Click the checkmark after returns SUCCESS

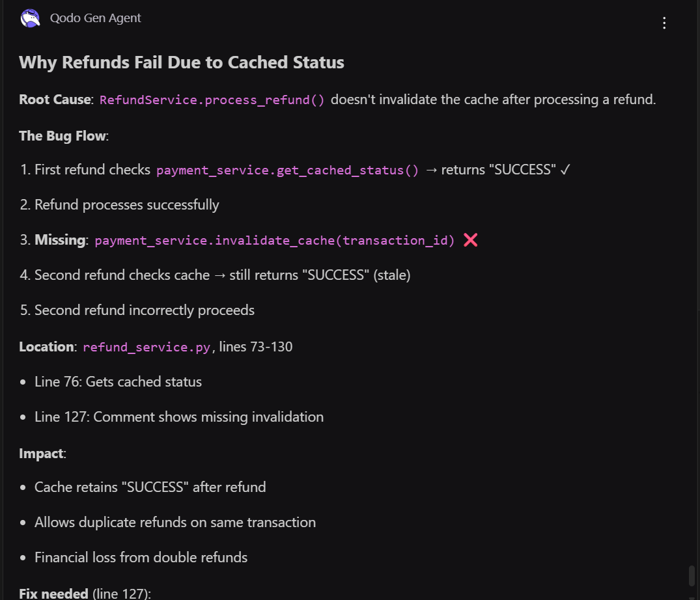(564, 169)
